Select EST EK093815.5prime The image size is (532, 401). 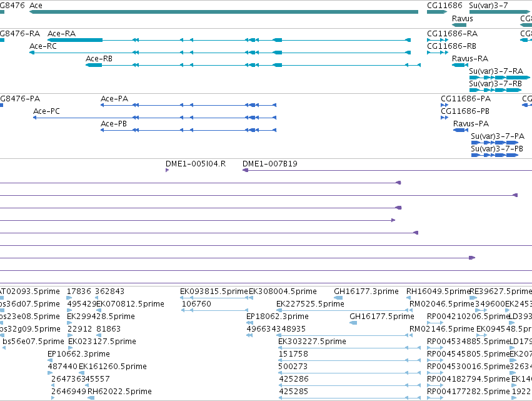(214, 298)
